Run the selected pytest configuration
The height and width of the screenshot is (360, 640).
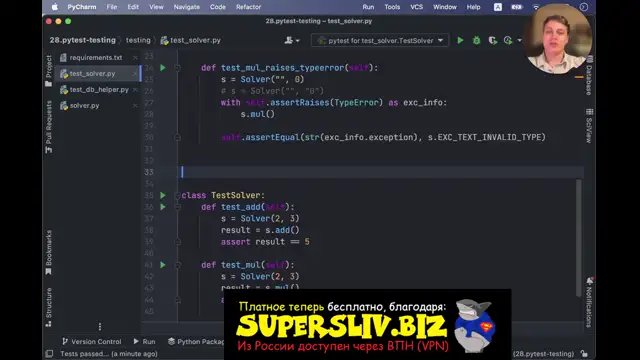tap(460, 40)
